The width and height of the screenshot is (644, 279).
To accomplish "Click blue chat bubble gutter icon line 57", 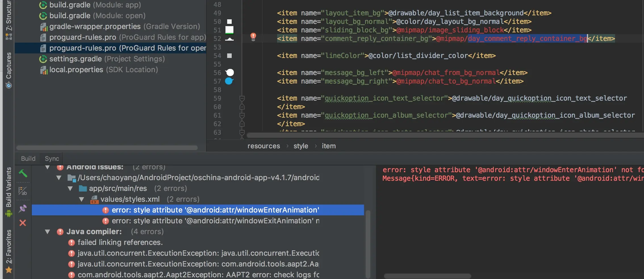I will click(229, 81).
